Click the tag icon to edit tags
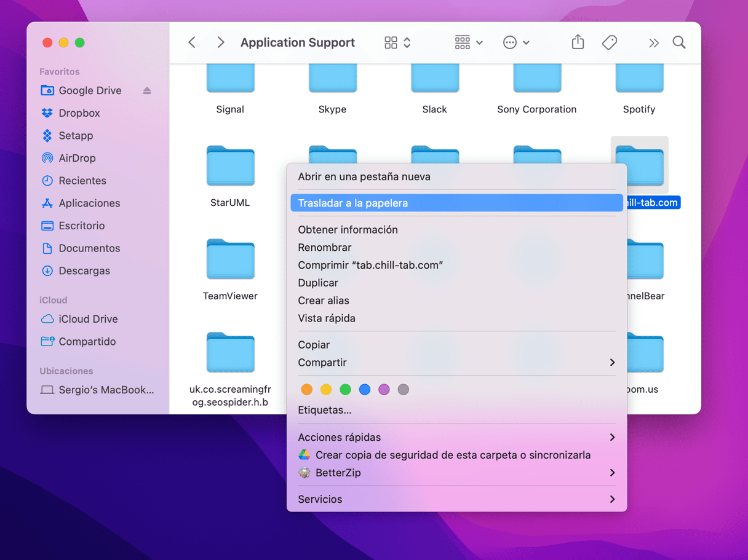 click(610, 42)
